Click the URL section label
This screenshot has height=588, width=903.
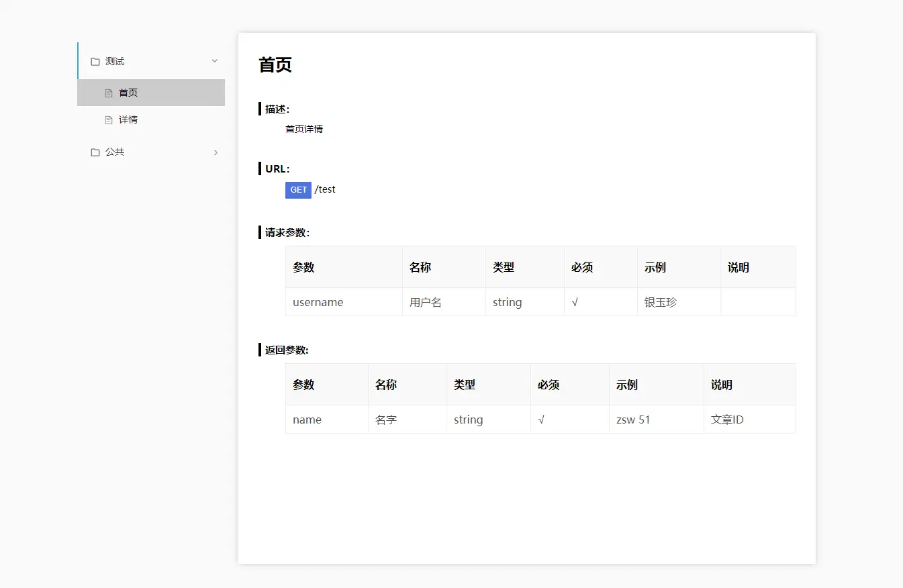pyautogui.click(x=277, y=168)
